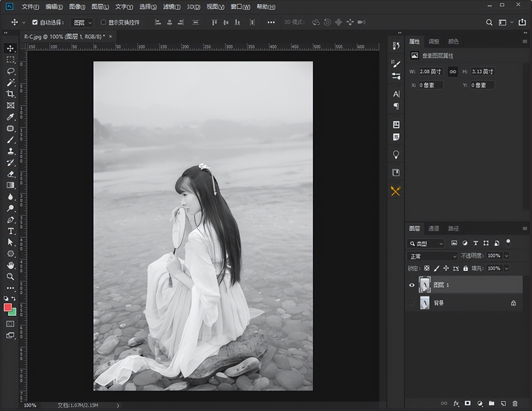Select the Lasso tool

coord(11,71)
